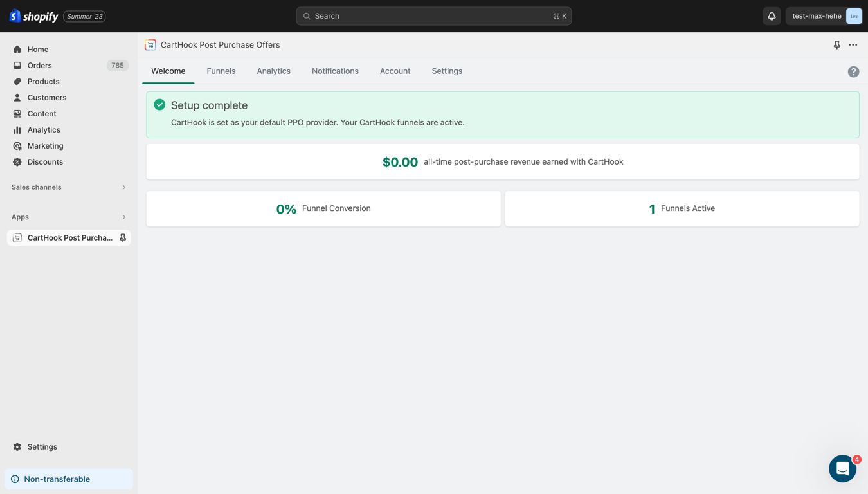Unpin CartHook app in sidebar
Image resolution: width=868 pixels, height=494 pixels.
(x=123, y=238)
